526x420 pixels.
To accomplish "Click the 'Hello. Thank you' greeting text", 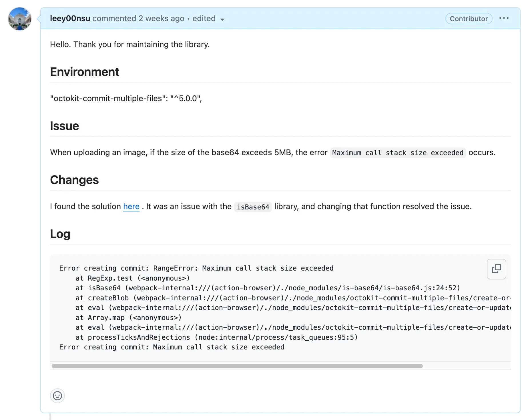I will 130,45.
